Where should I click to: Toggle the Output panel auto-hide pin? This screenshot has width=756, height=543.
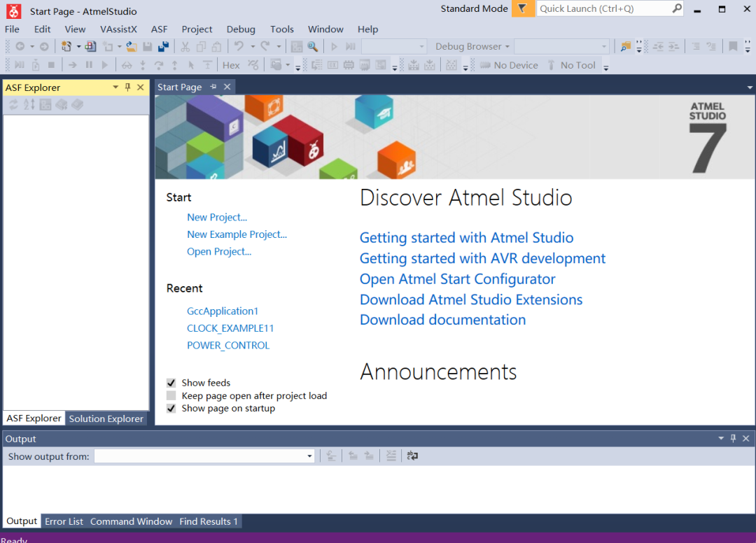pyautogui.click(x=734, y=439)
